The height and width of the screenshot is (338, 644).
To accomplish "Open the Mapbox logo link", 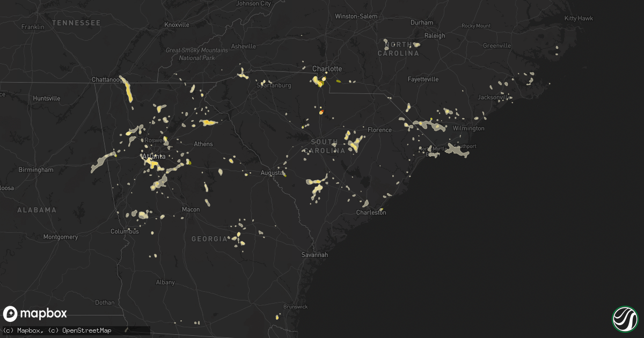I will (35, 314).
